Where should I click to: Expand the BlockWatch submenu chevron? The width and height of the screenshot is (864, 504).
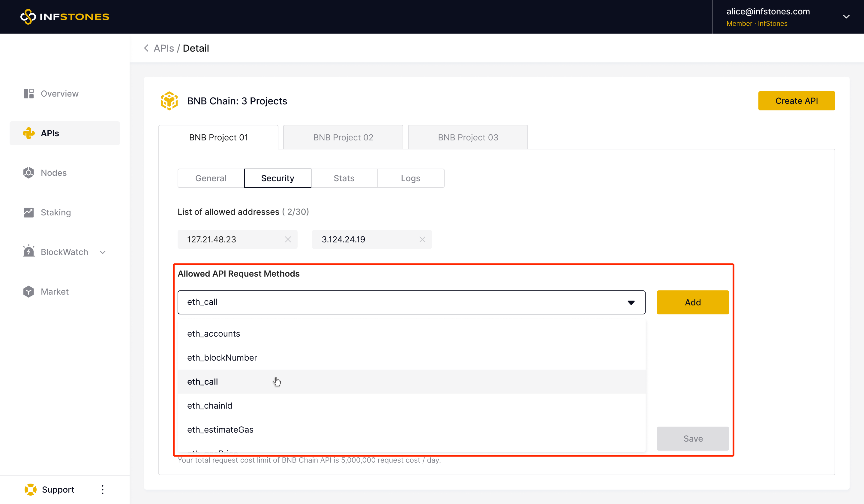click(x=103, y=252)
